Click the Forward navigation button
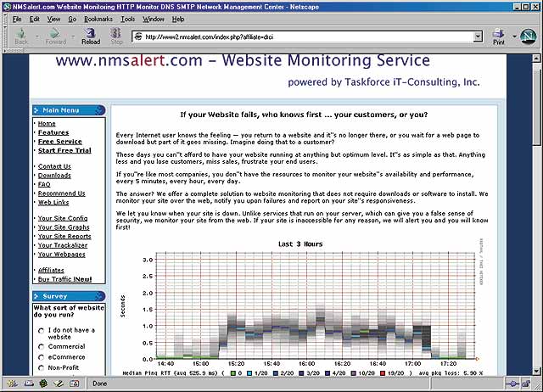Screen dimensions: 543x392 [x=55, y=36]
